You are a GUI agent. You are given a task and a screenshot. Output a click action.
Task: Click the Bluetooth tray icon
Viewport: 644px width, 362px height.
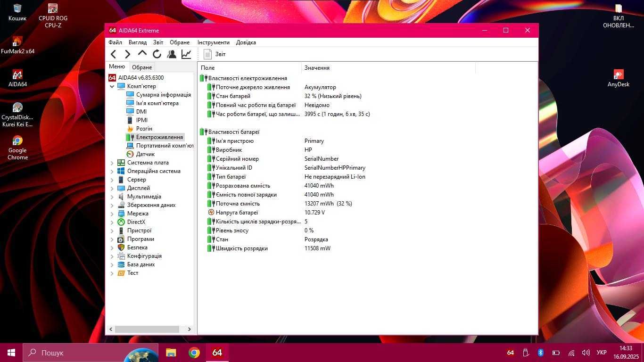point(541,353)
